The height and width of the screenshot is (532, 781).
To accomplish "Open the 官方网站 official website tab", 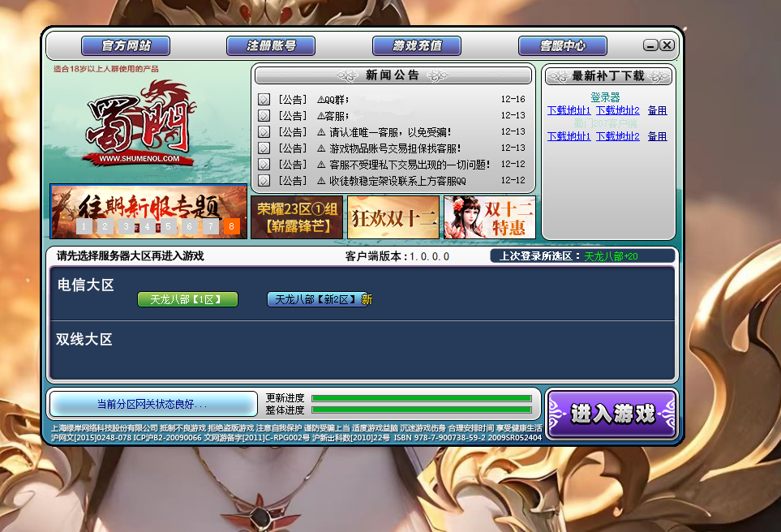I will click(126, 45).
